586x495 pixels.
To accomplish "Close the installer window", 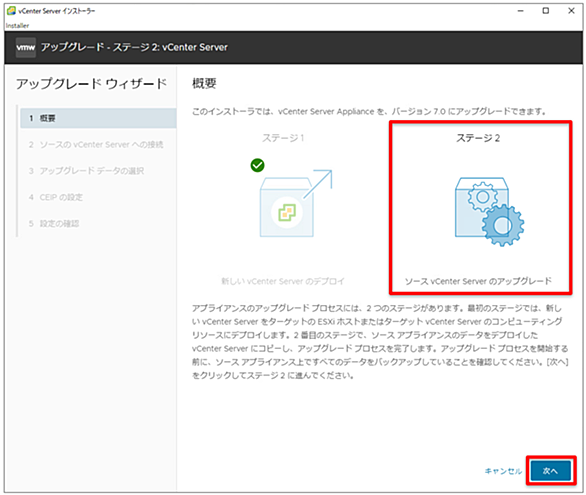I will click(x=571, y=11).
